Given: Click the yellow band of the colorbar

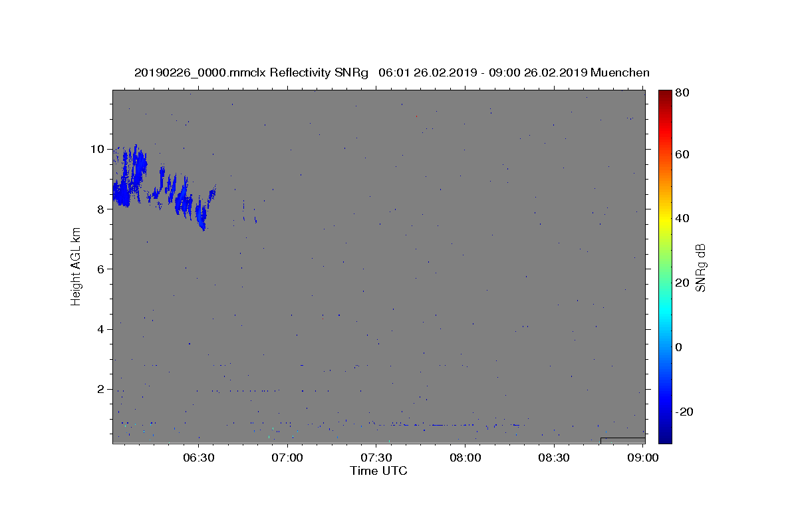Looking at the screenshot, I should [x=665, y=218].
